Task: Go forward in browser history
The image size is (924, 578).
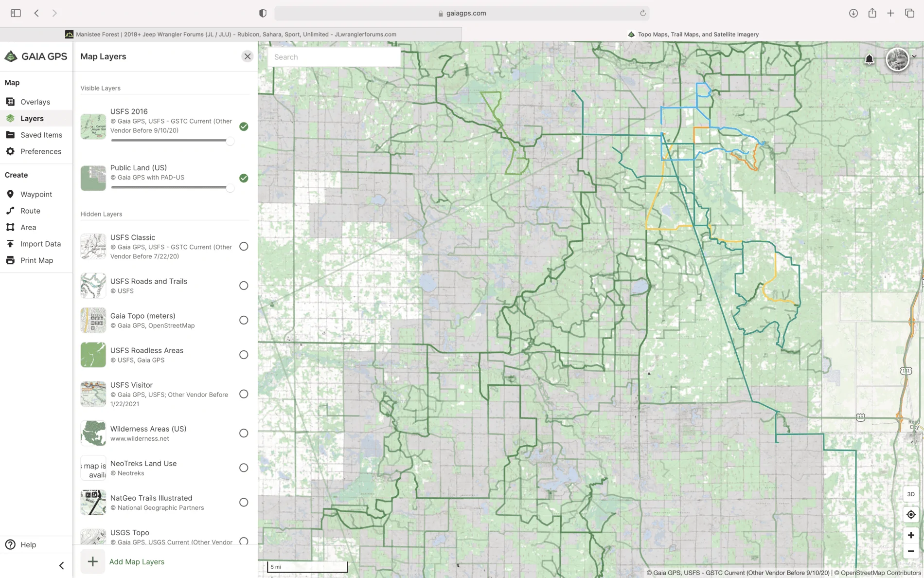Action: point(54,13)
